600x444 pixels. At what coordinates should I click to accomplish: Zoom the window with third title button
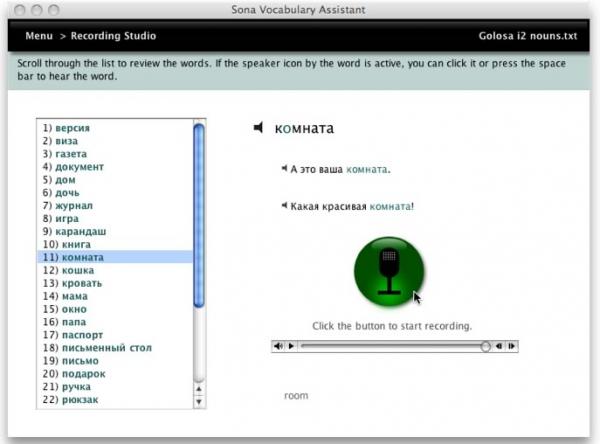[54, 10]
